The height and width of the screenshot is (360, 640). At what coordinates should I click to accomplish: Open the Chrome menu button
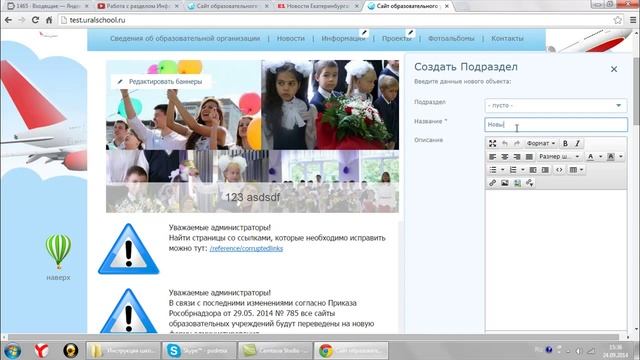pyautogui.click(x=633, y=20)
